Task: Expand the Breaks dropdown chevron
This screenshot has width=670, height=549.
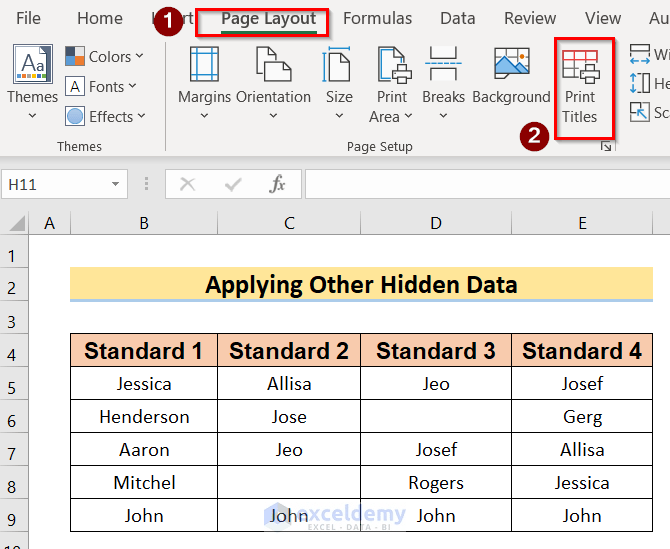Action: [x=443, y=116]
